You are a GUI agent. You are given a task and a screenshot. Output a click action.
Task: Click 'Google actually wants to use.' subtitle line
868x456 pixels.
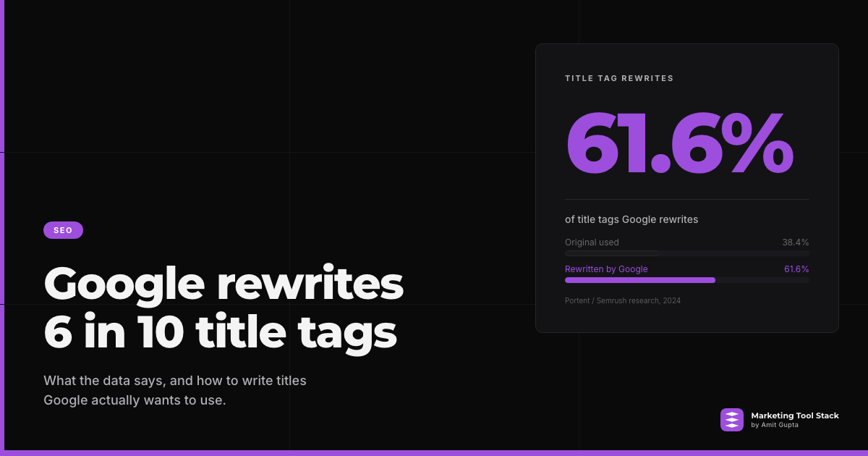click(135, 400)
